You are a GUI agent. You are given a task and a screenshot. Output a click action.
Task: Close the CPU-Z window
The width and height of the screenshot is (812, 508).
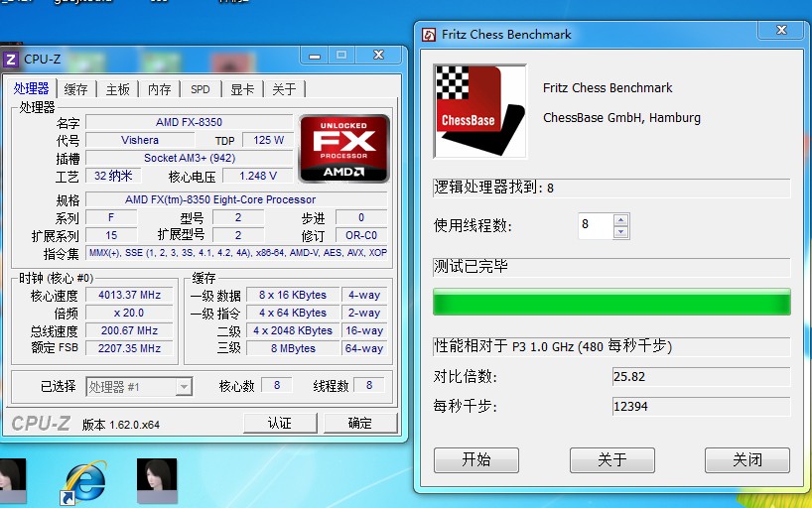(x=378, y=55)
